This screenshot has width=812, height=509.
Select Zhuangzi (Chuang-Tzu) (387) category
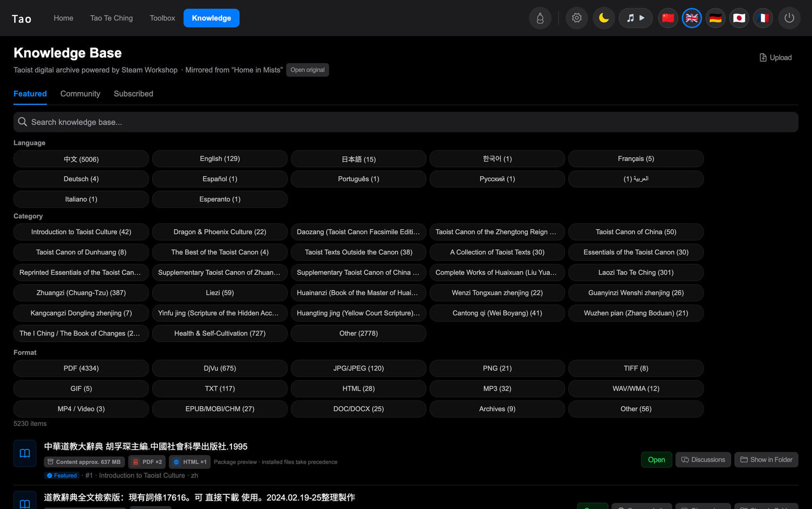pos(81,293)
